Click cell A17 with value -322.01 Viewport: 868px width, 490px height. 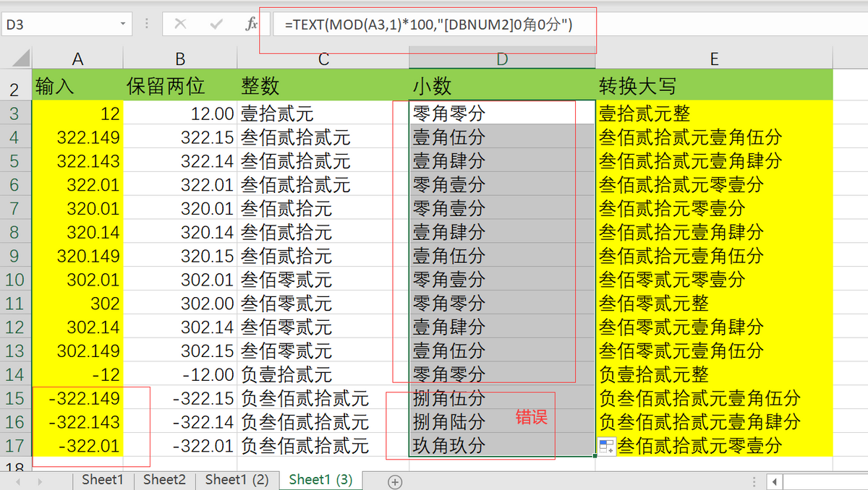[77, 445]
